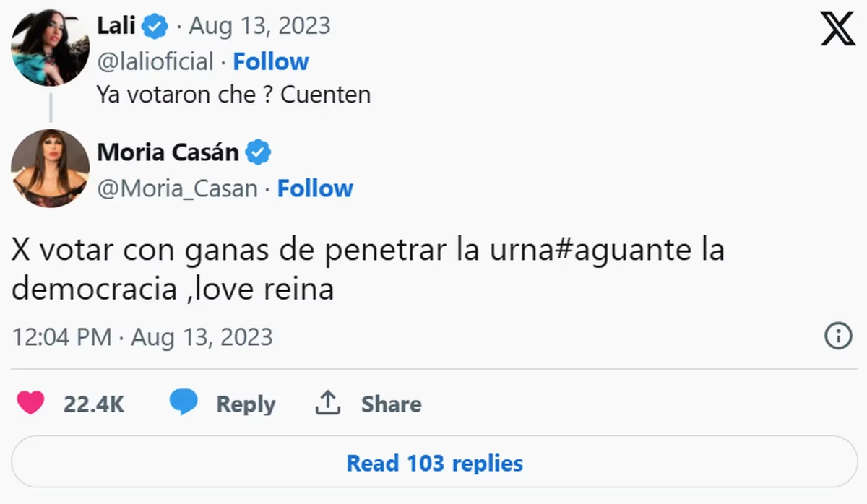Click the name Moria Casán
This screenshot has height=504, width=867.
click(x=168, y=152)
